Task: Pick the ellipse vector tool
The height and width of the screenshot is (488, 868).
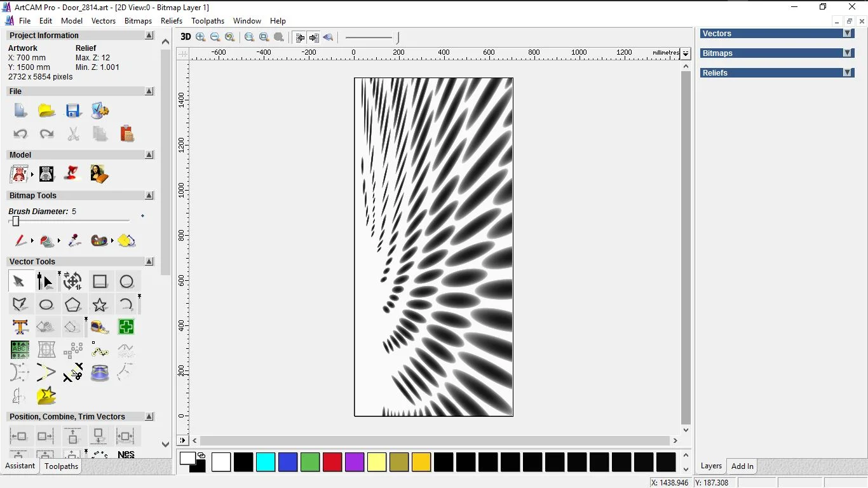Action: pyautogui.click(x=46, y=304)
